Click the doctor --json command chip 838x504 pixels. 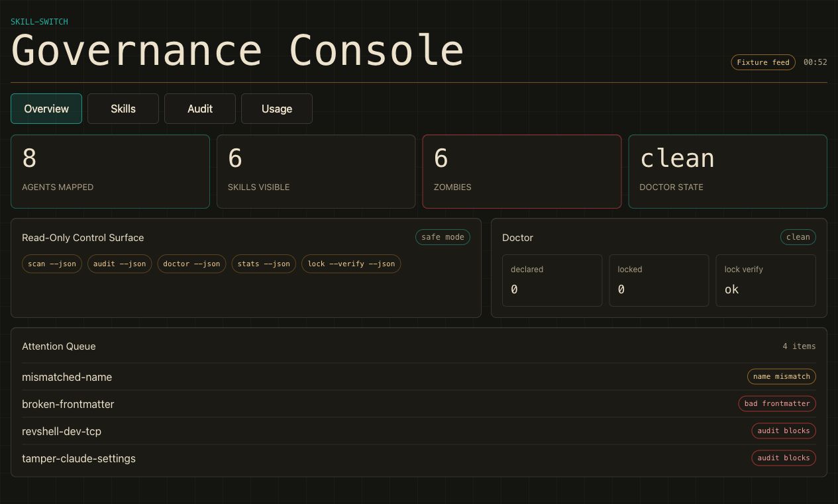pyautogui.click(x=191, y=264)
